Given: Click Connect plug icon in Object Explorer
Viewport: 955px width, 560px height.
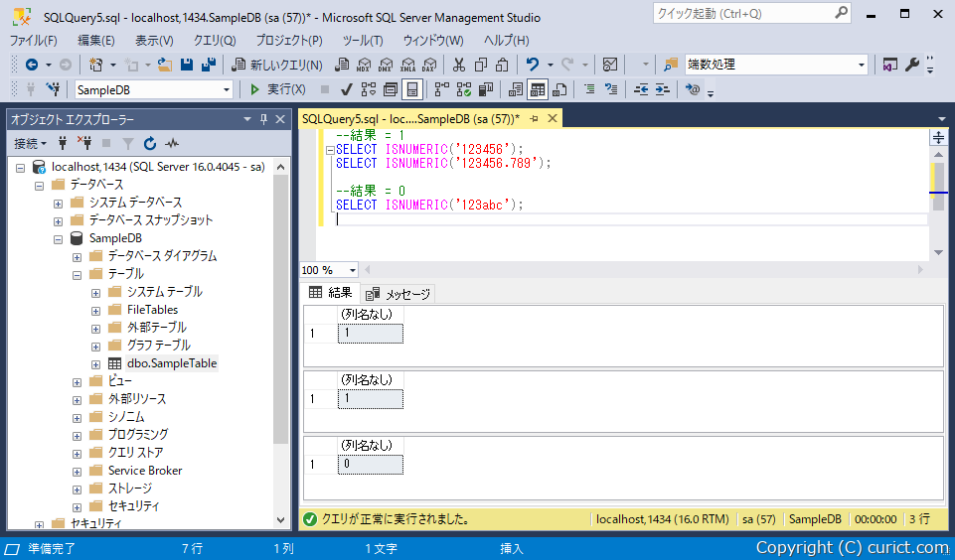Looking at the screenshot, I should coord(63,144).
